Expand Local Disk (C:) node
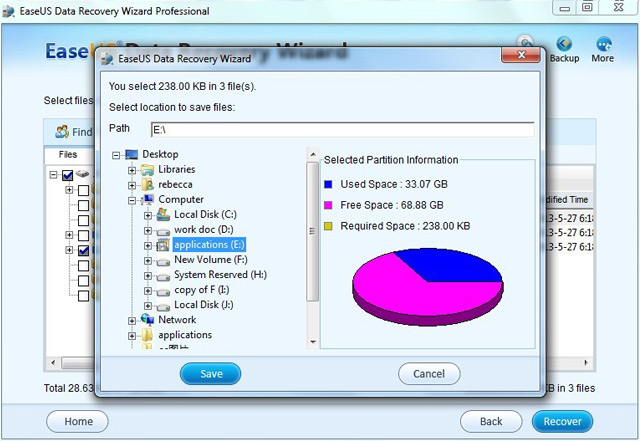 point(148,216)
